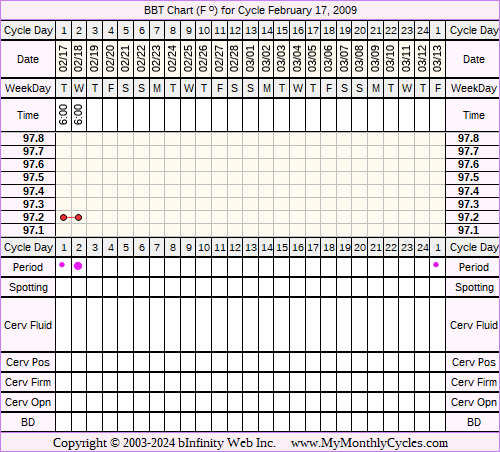
Task: Click the date cell 03/12
Action: tap(422, 59)
